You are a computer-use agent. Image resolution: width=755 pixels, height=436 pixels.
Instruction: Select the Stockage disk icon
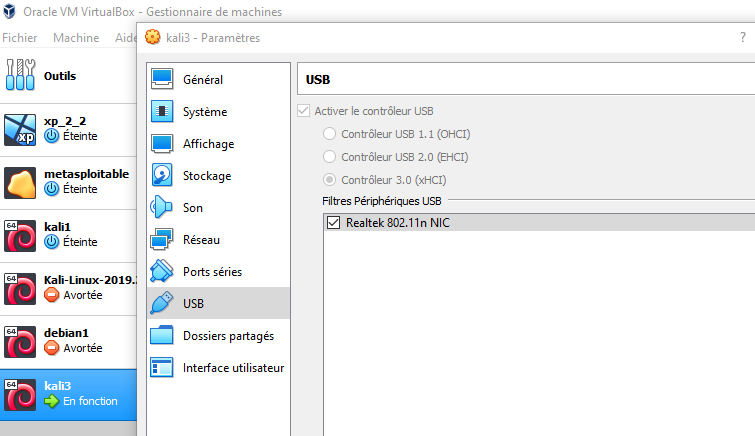pyautogui.click(x=162, y=175)
